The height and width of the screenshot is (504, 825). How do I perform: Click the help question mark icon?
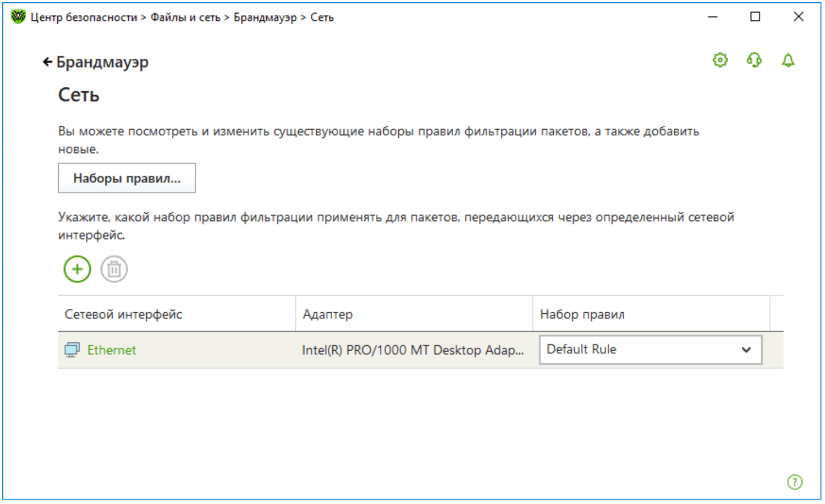794,482
